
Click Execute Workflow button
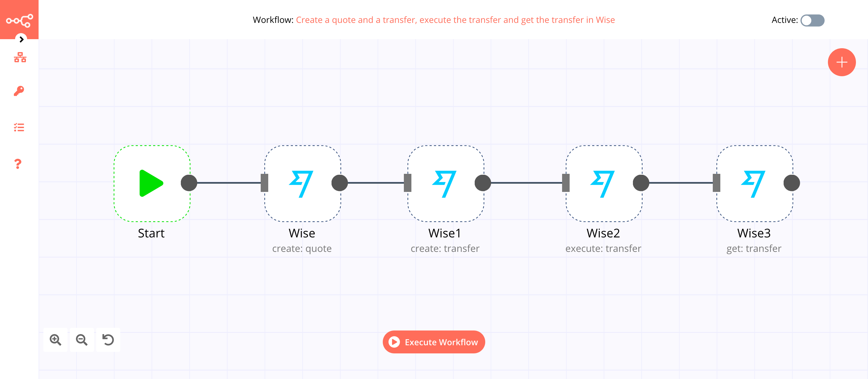[x=433, y=342]
